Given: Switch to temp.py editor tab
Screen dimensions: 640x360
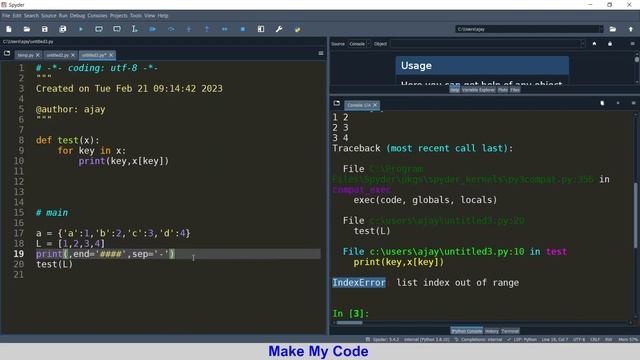Looking at the screenshot, I should (x=25, y=55).
